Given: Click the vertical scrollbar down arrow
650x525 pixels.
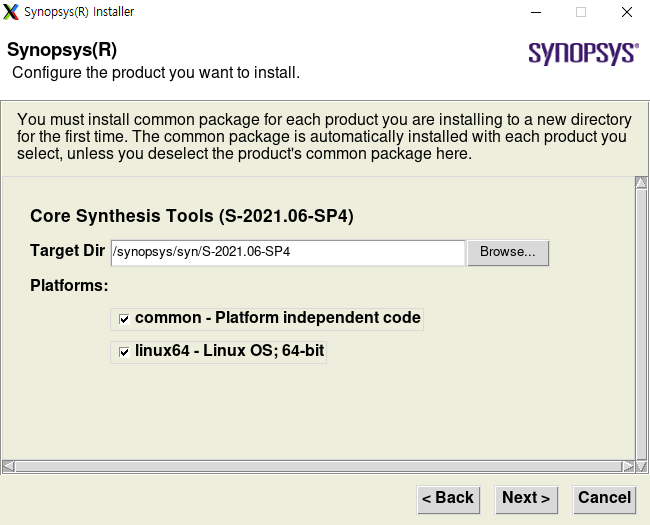Looking at the screenshot, I should pos(641,467).
